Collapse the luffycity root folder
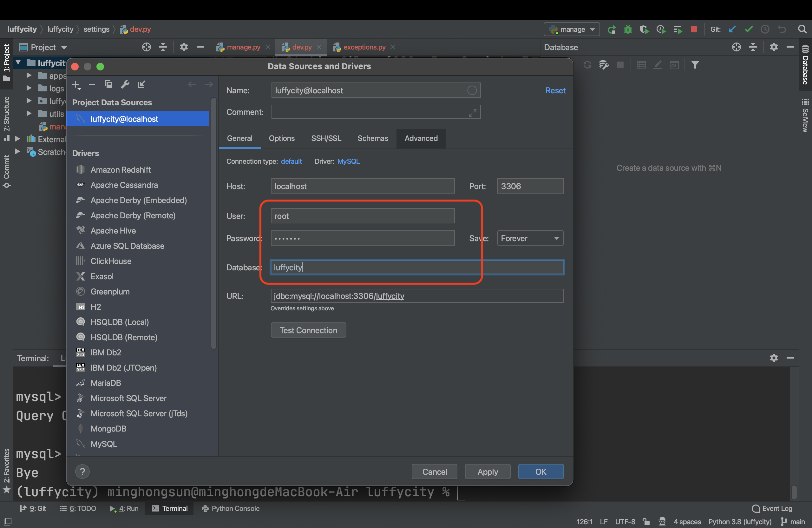This screenshot has width=812, height=528. tap(18, 63)
